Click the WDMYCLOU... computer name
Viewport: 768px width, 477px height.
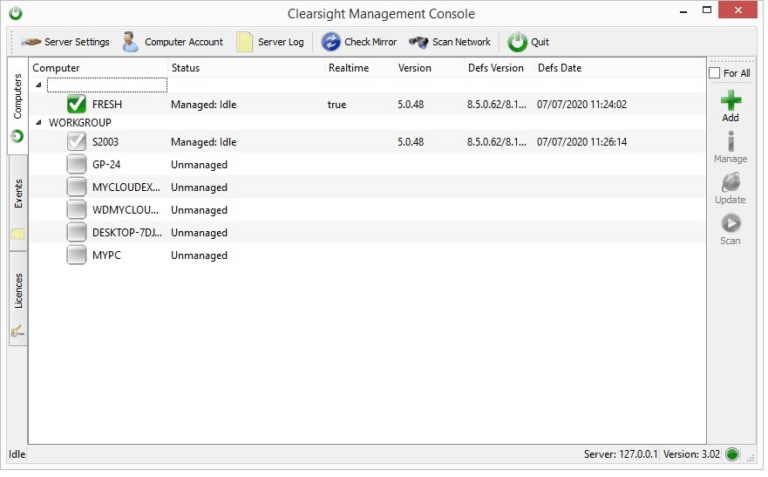tap(125, 210)
